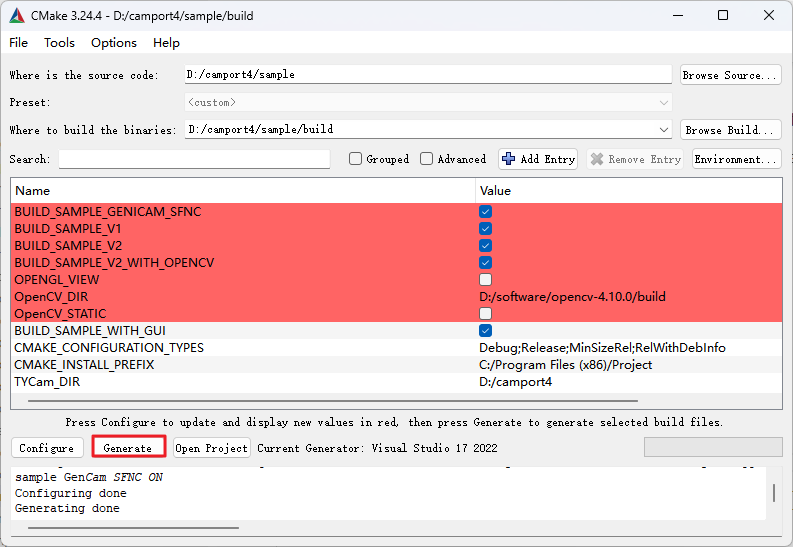
Task: Uncheck BUILD_SAMPLE_WITH_GUI option
Action: 485,331
